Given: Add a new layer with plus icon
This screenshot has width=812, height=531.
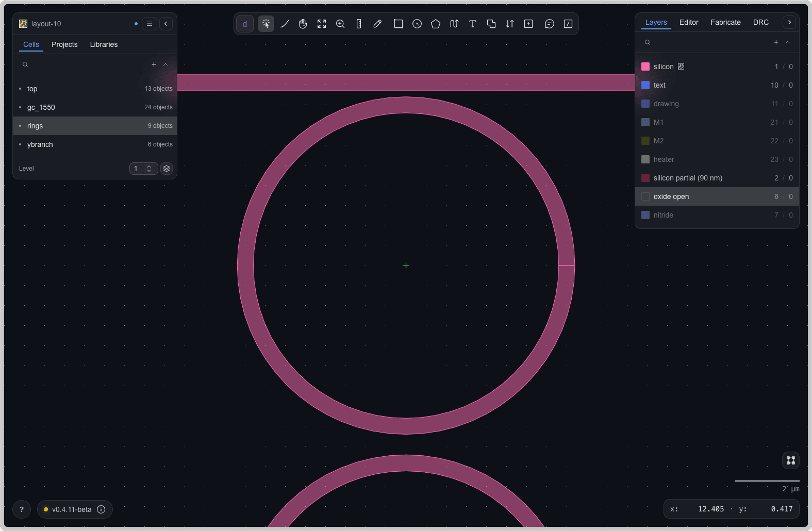Looking at the screenshot, I should coord(776,42).
